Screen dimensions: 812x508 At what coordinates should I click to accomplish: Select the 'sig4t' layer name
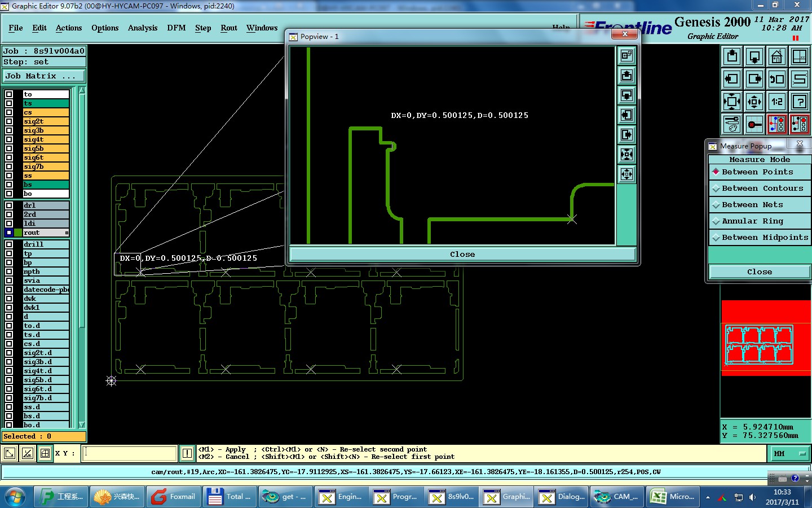pyautogui.click(x=46, y=139)
